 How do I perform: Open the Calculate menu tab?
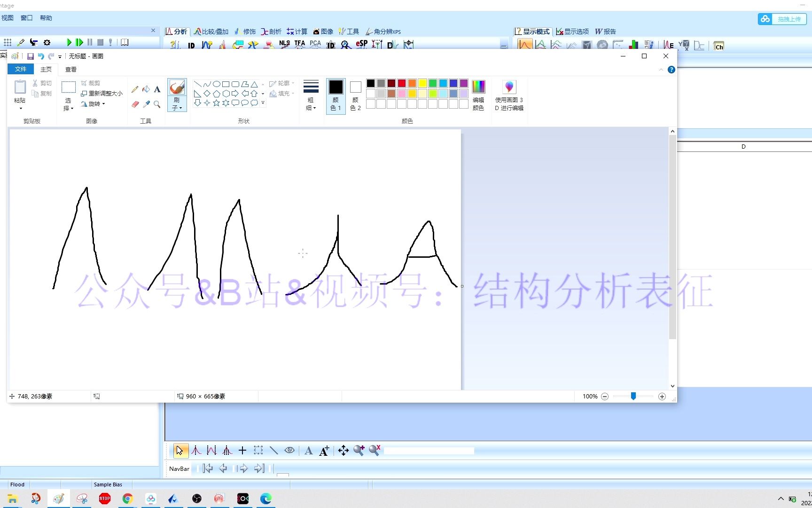pos(297,32)
